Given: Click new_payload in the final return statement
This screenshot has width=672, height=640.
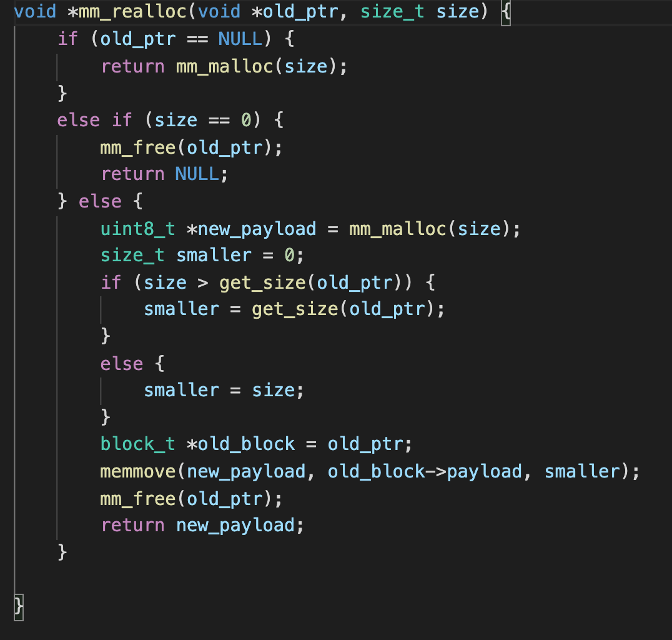Looking at the screenshot, I should (235, 526).
